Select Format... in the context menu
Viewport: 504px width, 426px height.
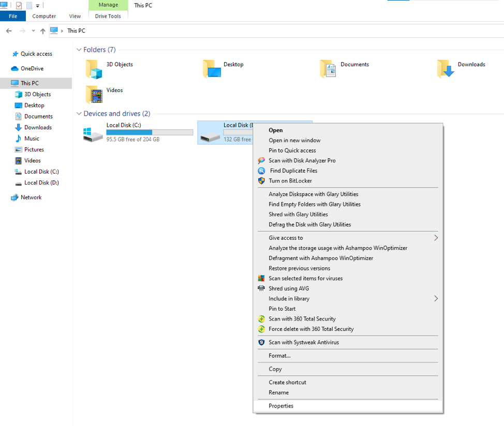pyautogui.click(x=348, y=356)
